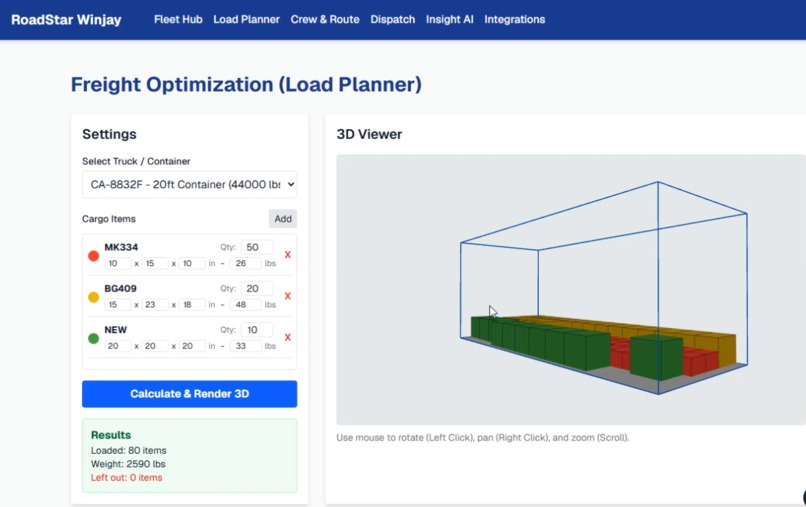The image size is (806, 507).
Task: Click the NEW item name
Action: (x=116, y=330)
